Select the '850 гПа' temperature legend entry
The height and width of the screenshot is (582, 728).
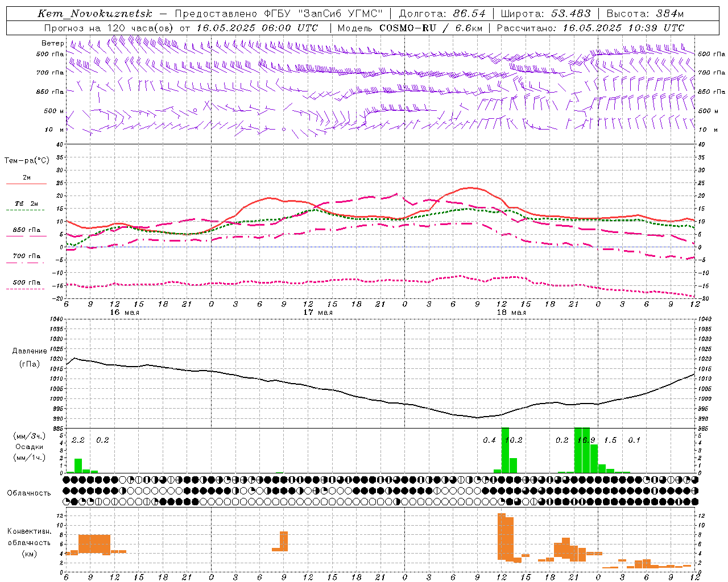pyautogui.click(x=27, y=230)
